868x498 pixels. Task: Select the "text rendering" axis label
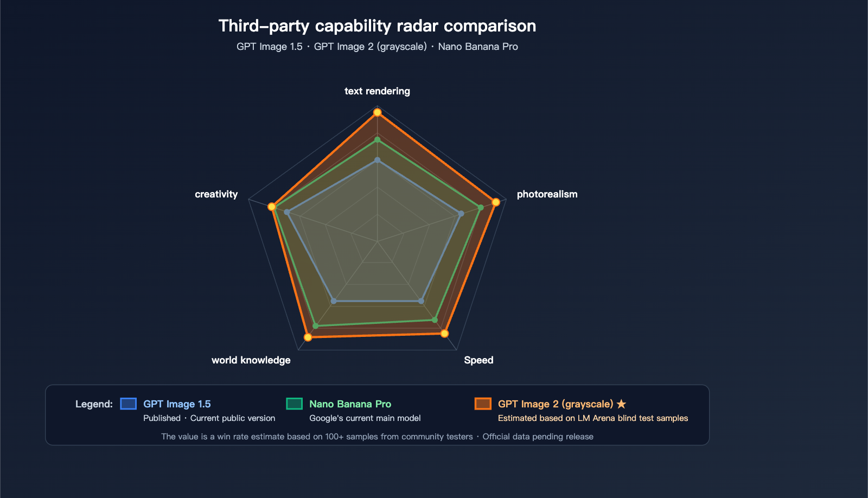(x=377, y=91)
